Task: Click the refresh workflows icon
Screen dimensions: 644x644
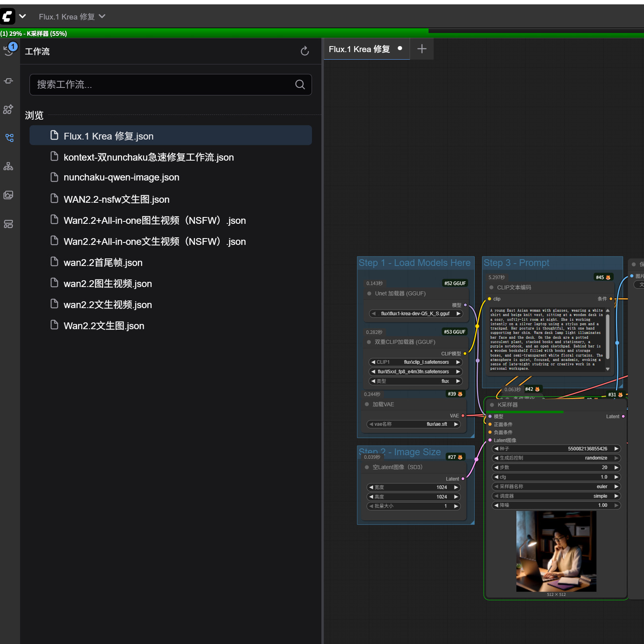Action: point(305,51)
